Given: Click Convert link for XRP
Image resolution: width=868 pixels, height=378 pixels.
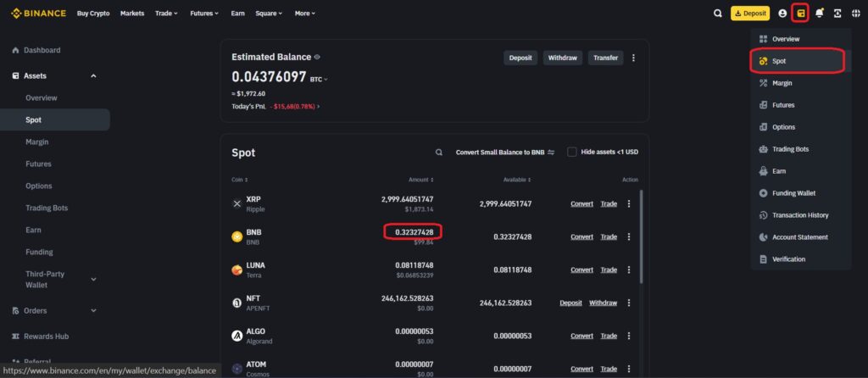Looking at the screenshot, I should click(581, 203).
